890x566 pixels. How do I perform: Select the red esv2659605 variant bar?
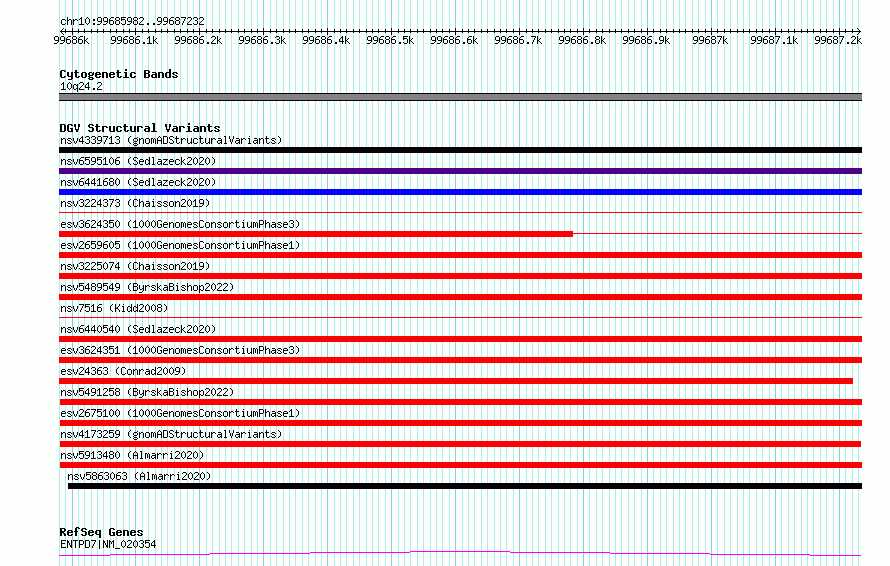coord(460,255)
